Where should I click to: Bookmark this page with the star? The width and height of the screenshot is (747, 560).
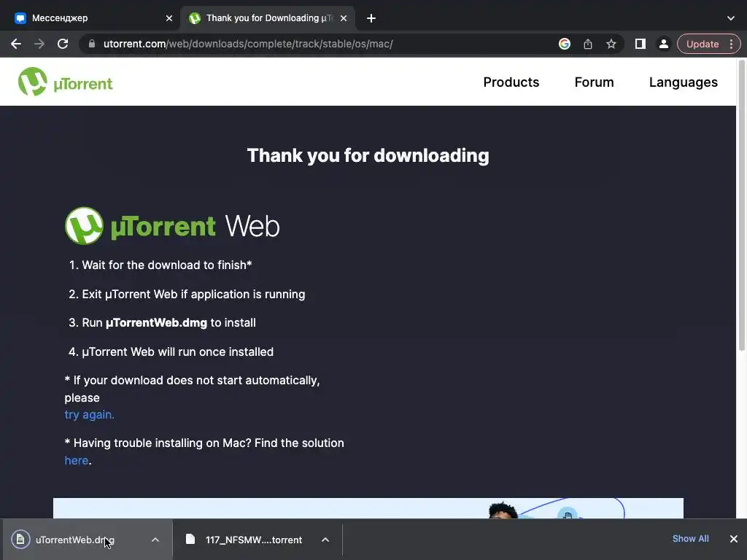pos(611,44)
